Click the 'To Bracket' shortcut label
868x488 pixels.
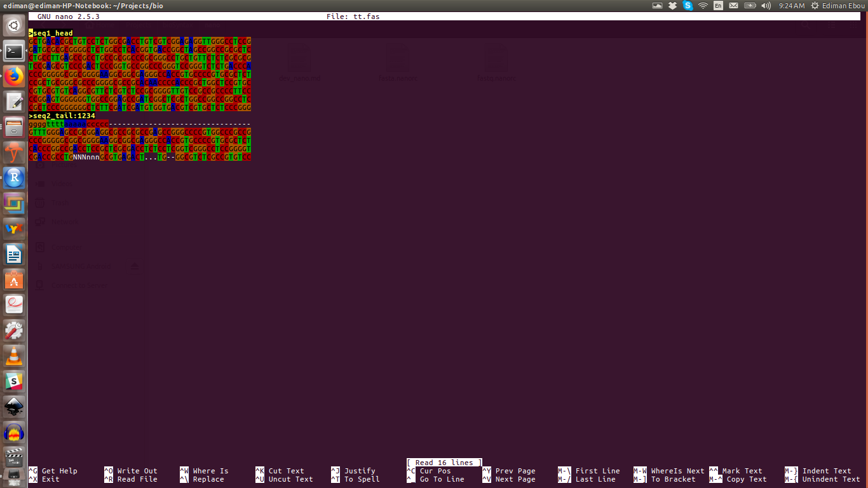(674, 479)
